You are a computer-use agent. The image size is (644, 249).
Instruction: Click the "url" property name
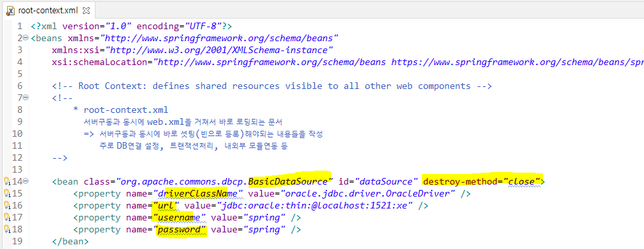(x=166, y=205)
